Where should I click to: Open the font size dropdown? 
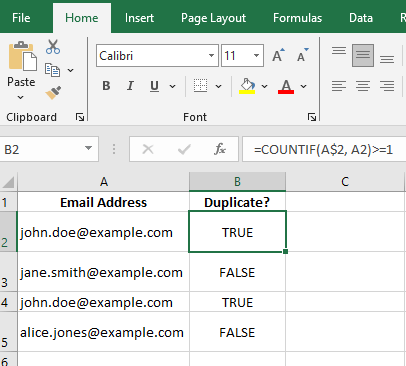click(x=256, y=55)
